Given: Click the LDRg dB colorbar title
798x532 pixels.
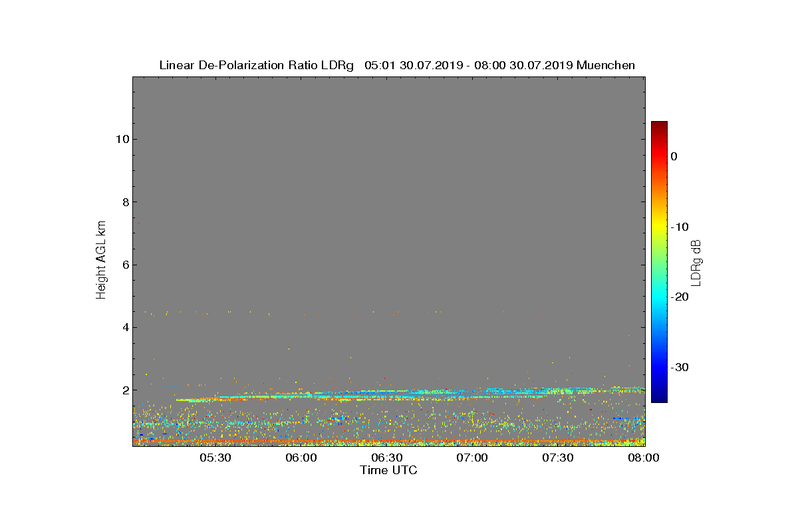Looking at the screenshot, I should pyautogui.click(x=696, y=262).
